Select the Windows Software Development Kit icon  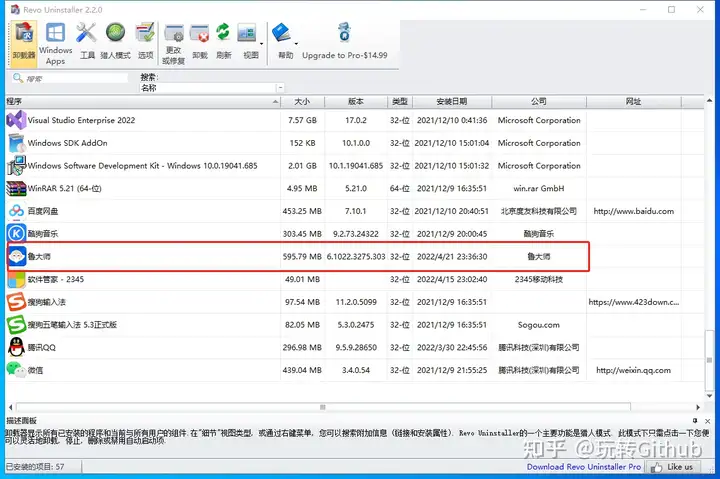(16, 165)
